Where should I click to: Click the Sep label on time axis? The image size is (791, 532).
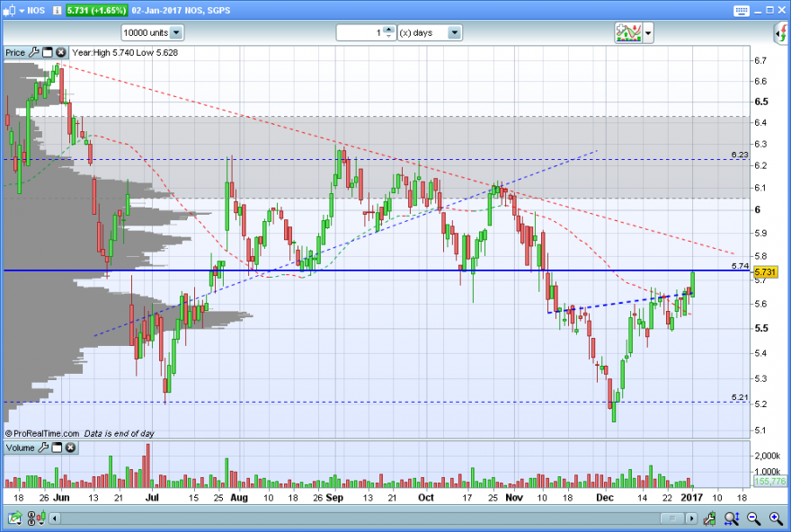334,498
